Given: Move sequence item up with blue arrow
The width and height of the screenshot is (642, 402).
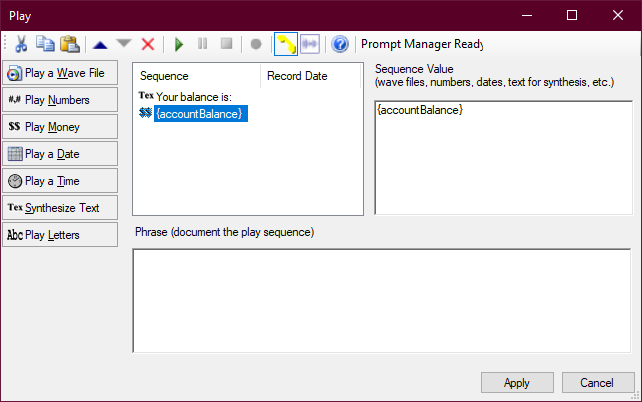Looking at the screenshot, I should click(100, 44).
